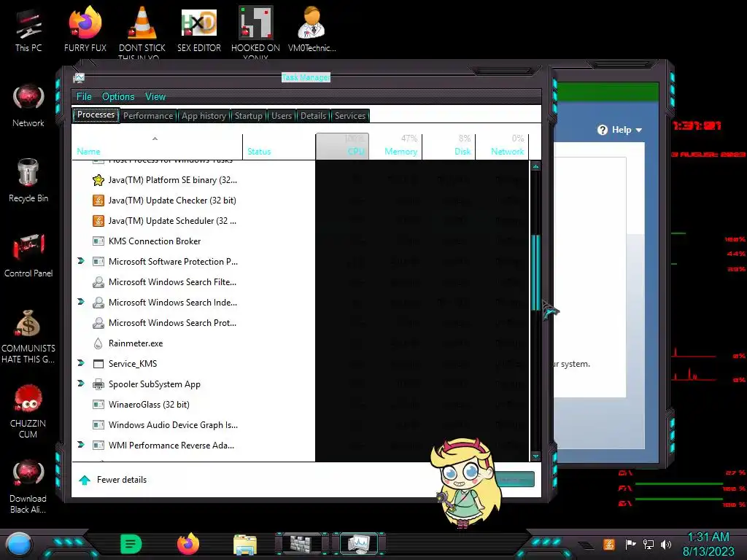Click the Task Manager taskbar button
The image size is (747, 560).
pos(358,544)
